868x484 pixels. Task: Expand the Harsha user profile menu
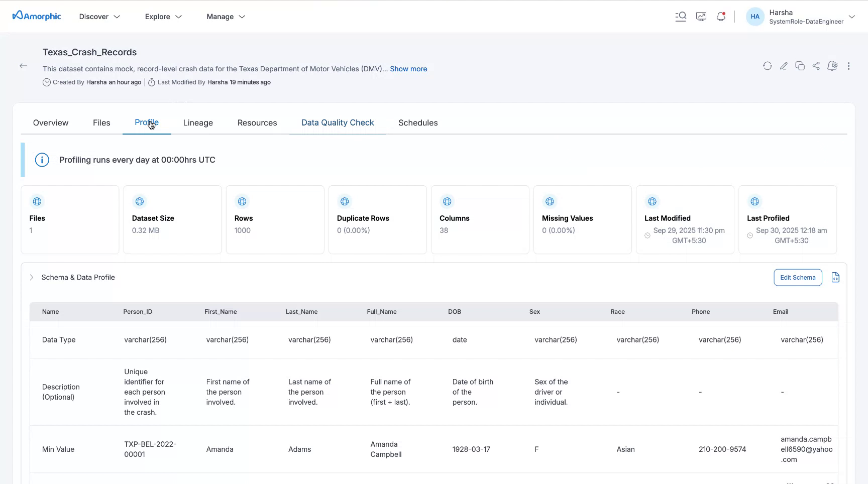tap(851, 17)
